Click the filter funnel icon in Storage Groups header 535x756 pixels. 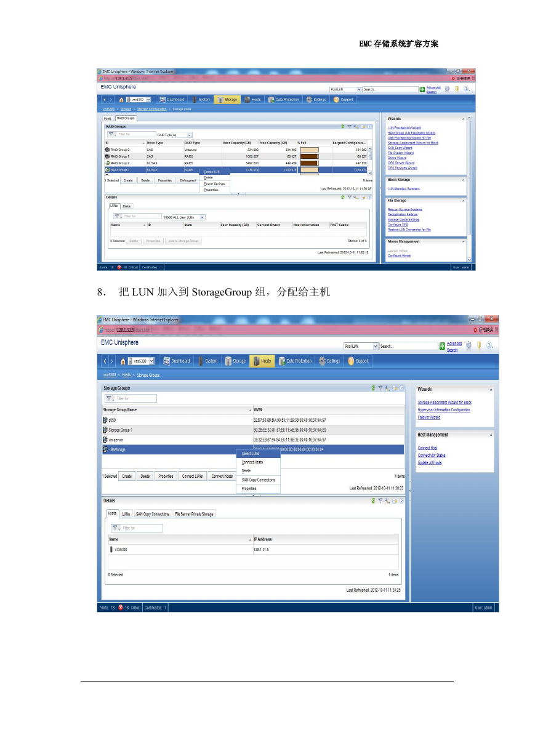point(380,388)
